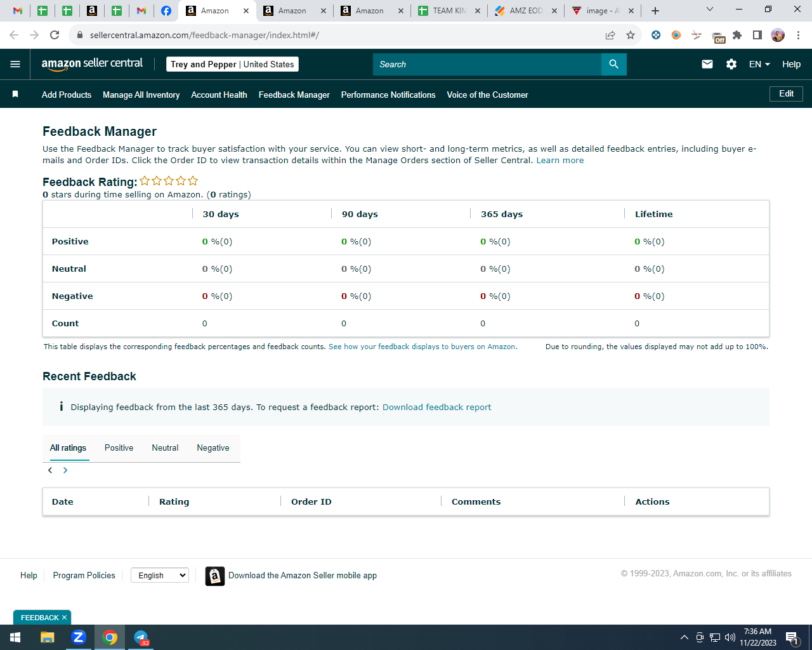Click Download the Amazon Seller mobile app
This screenshot has width=812, height=650.
[303, 575]
